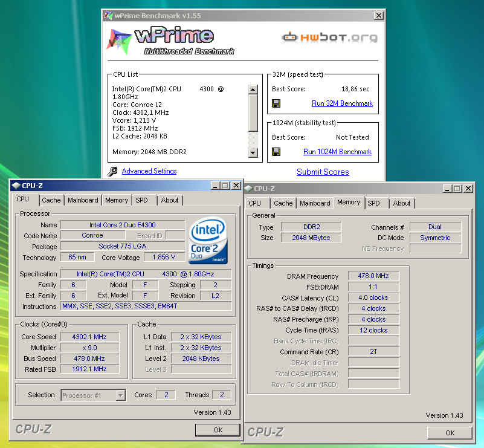Minimize the right CPU-Z window
The height and width of the screenshot is (448, 484).
pyautogui.click(x=447, y=189)
